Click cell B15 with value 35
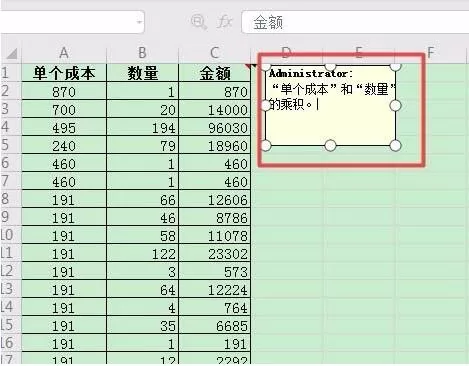Image resolution: width=469 pixels, height=366 pixels. 143,325
